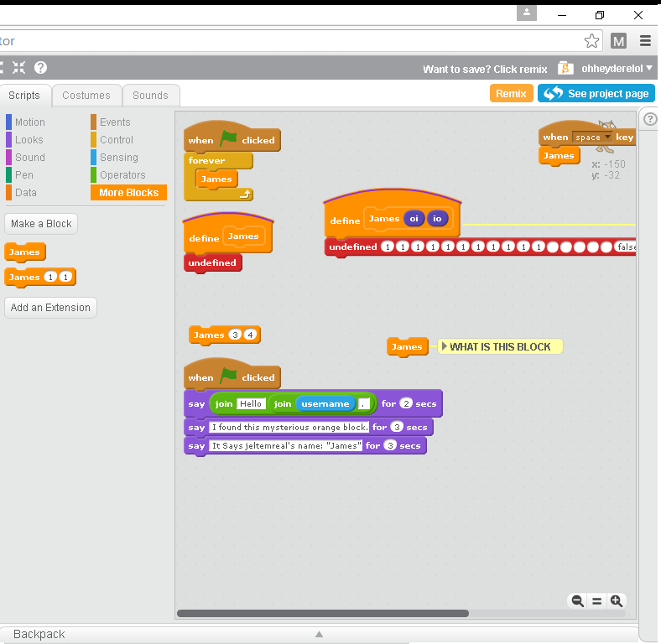This screenshot has width=661, height=644.
Task: Click the browser profile avatar icon
Action: [527, 13]
